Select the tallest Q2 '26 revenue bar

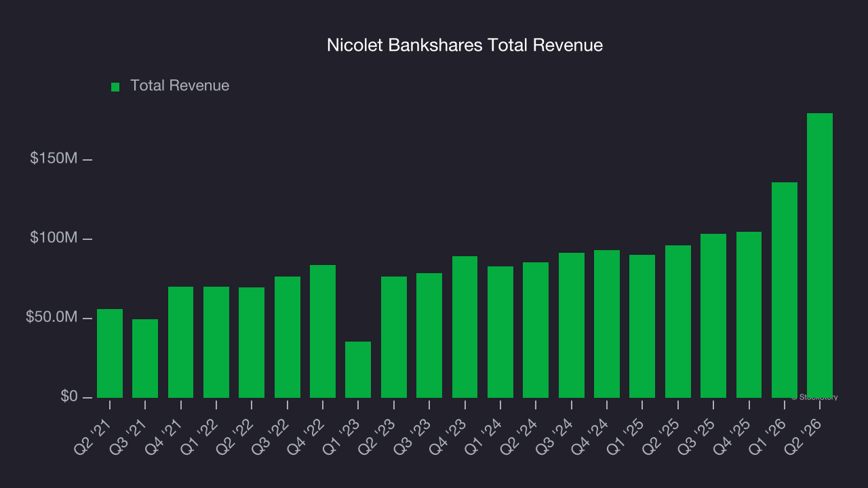pyautogui.click(x=820, y=256)
